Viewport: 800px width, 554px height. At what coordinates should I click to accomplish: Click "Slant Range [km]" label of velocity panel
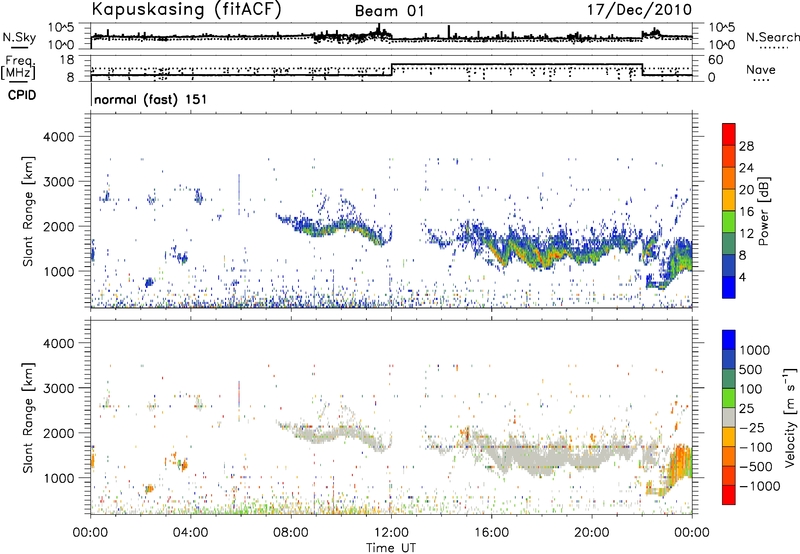tap(29, 418)
